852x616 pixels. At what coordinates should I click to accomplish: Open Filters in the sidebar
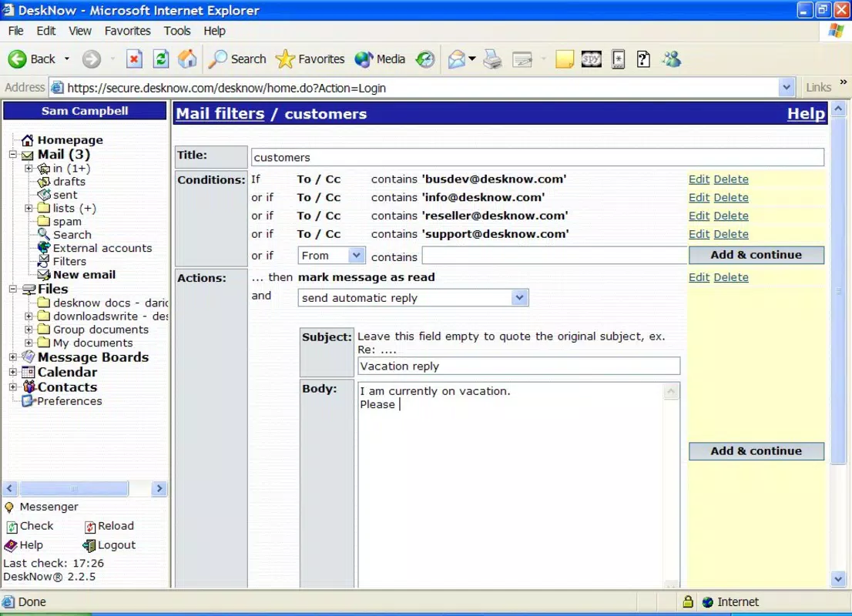(x=69, y=261)
